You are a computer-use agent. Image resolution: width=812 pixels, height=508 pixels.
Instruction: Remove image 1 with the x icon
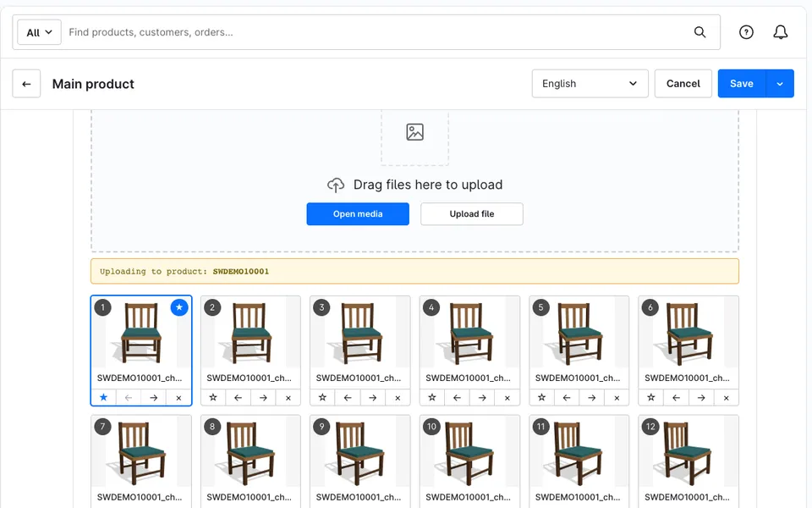pos(178,398)
